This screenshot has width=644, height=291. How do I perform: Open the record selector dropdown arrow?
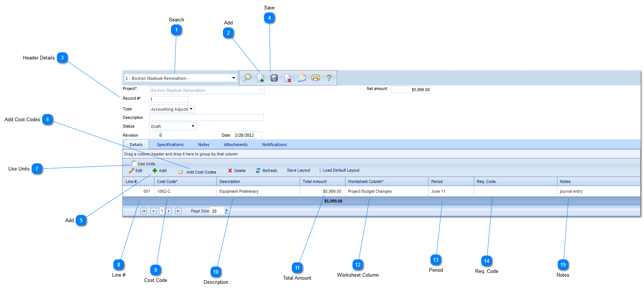233,78
